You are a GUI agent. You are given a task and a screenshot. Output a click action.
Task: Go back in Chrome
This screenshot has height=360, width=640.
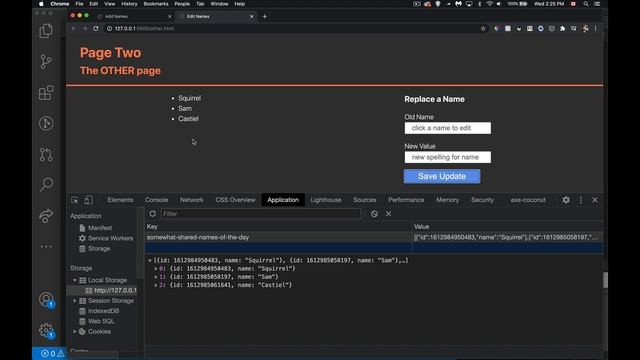pyautogui.click(x=73, y=29)
